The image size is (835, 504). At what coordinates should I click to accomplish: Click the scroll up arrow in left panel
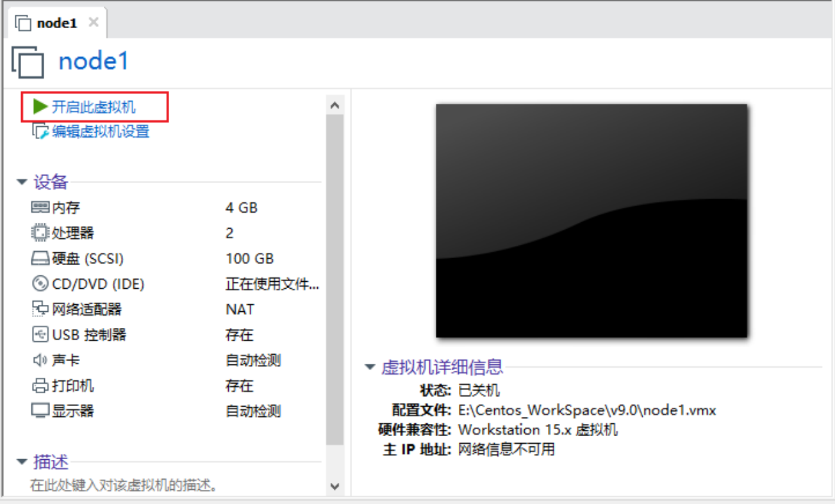click(x=335, y=106)
